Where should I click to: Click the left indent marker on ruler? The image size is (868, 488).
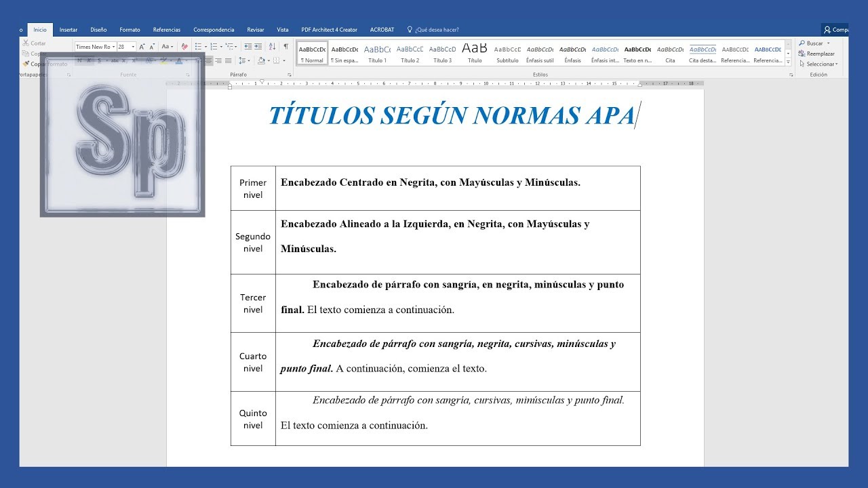(x=230, y=86)
